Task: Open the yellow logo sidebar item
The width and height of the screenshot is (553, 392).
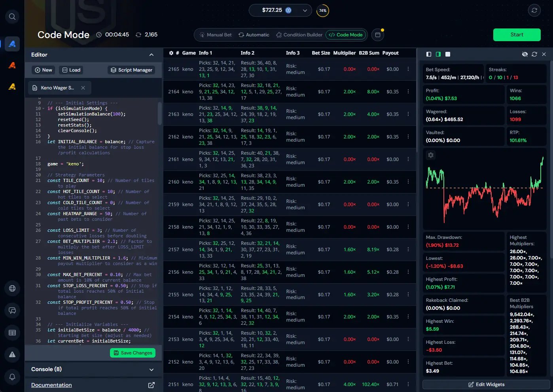Action: [x=12, y=86]
